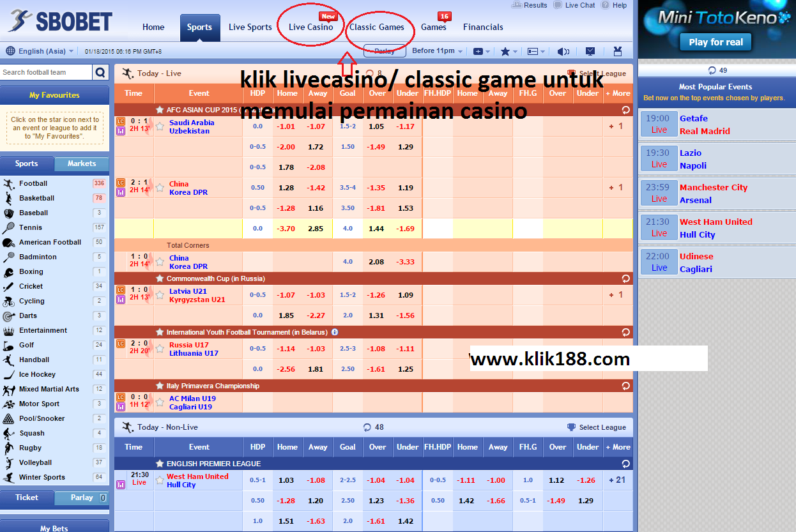Screen dimensions: 796x532
Task: Star the Commonwealth Cup league
Action: click(x=160, y=278)
